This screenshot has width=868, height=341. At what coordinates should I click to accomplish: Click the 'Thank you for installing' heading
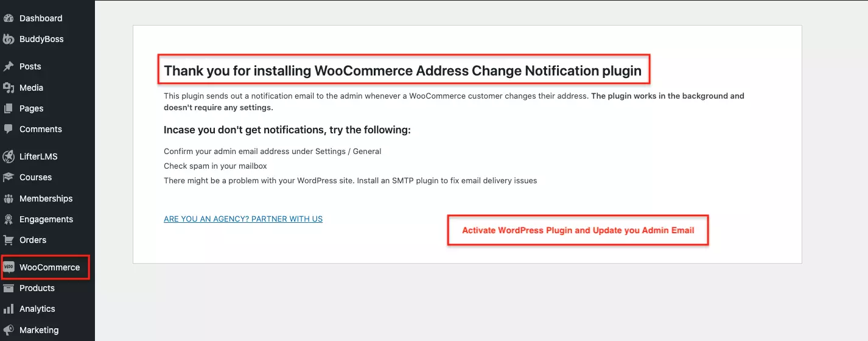(x=402, y=71)
